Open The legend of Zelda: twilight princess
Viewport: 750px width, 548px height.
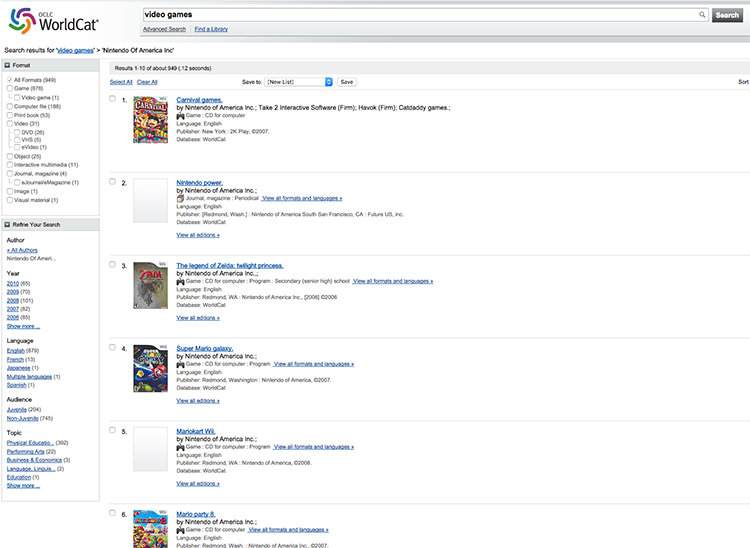click(x=230, y=265)
